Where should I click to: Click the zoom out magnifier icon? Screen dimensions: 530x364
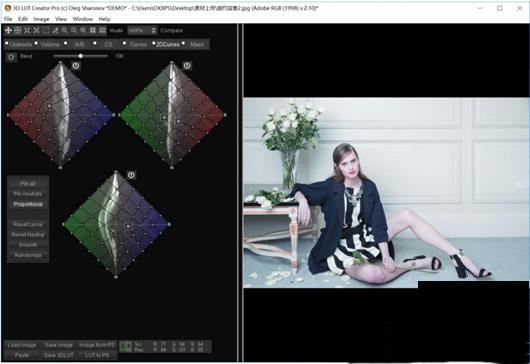[x=74, y=30]
